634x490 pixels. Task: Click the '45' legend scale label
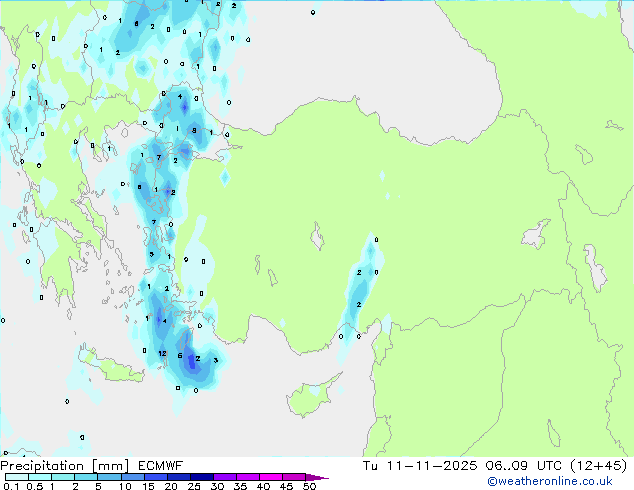[x=286, y=486]
